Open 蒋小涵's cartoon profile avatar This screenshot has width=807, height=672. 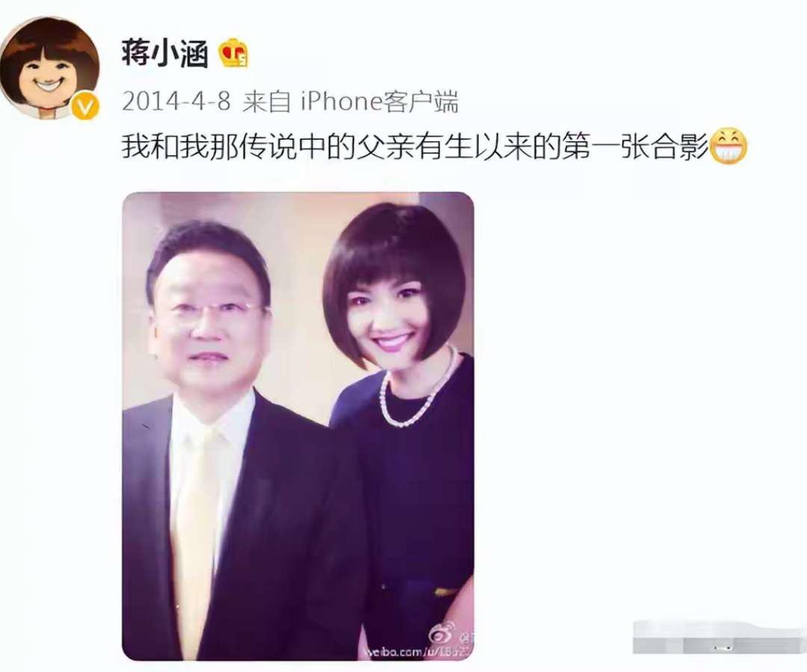[50, 69]
